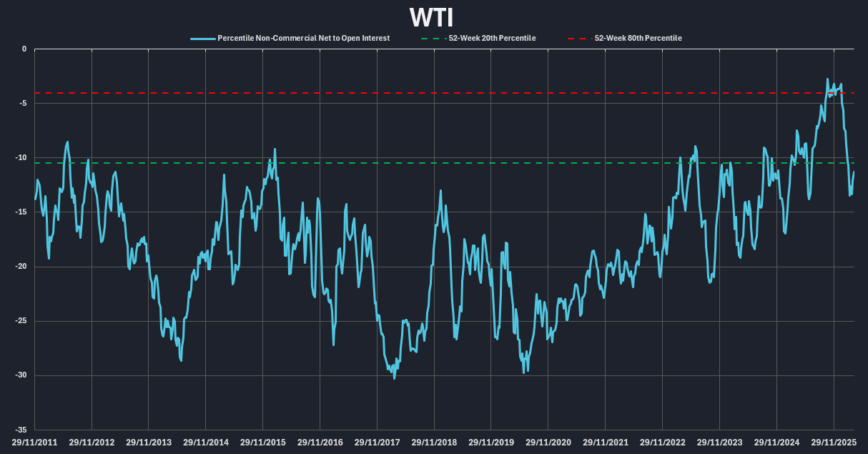Click the -35 value on y-axis
Screen dimensions: 868x454
tap(21, 430)
